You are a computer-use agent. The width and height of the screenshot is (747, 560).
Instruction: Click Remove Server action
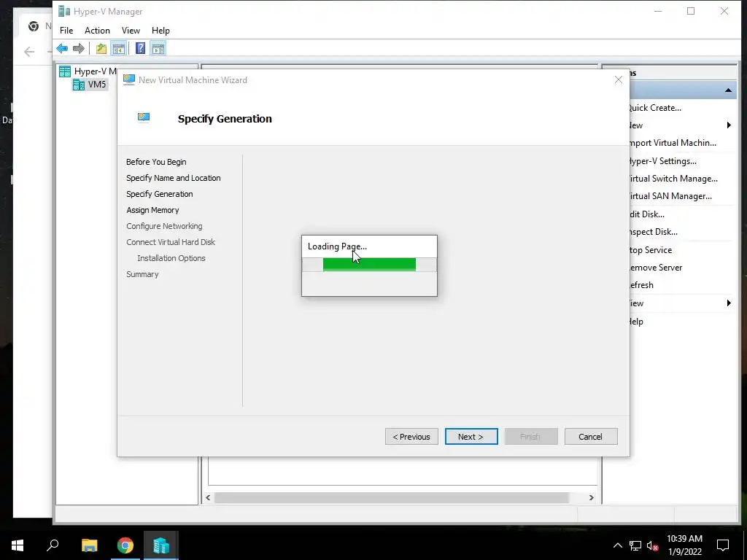tap(656, 268)
